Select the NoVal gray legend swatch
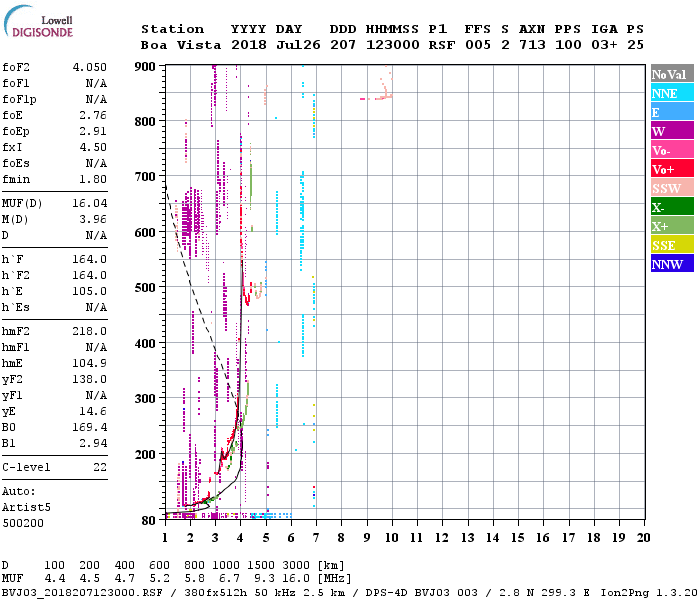This screenshot has width=700, height=600. click(x=672, y=74)
